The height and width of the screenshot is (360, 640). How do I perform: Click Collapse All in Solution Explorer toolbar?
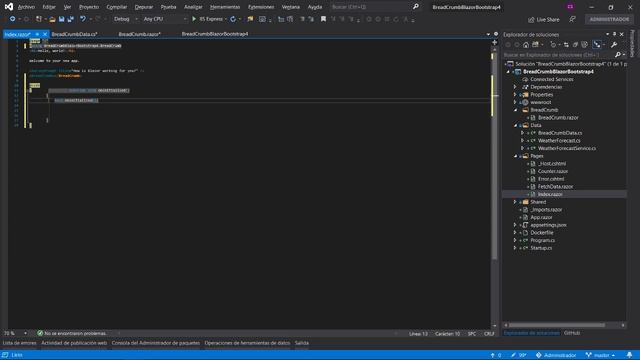point(575,45)
